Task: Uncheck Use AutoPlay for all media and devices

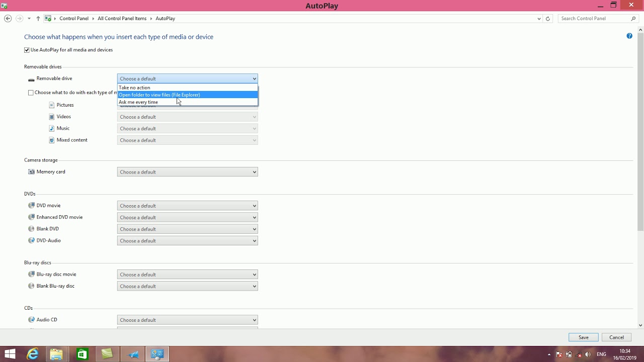Action: 27,50
